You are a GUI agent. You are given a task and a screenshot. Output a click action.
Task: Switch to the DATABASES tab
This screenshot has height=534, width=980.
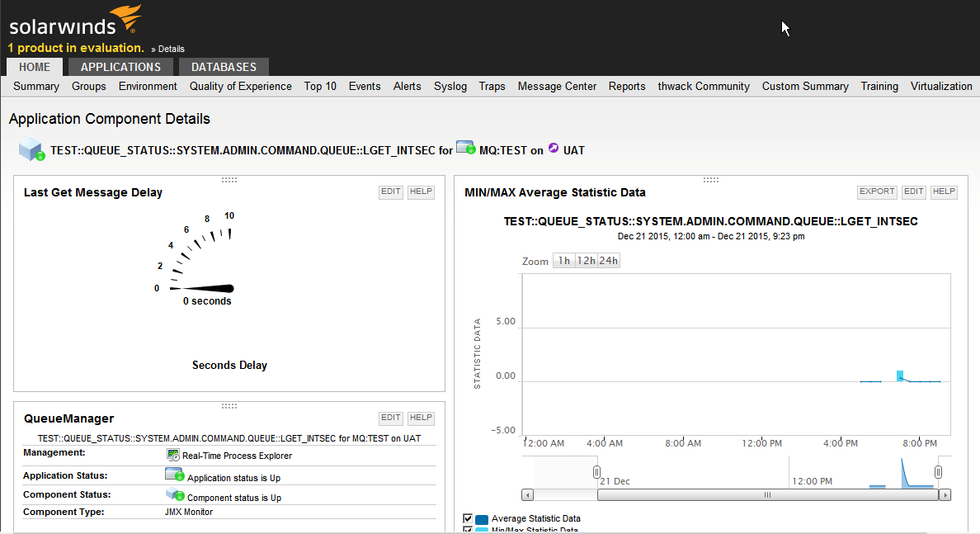click(224, 67)
